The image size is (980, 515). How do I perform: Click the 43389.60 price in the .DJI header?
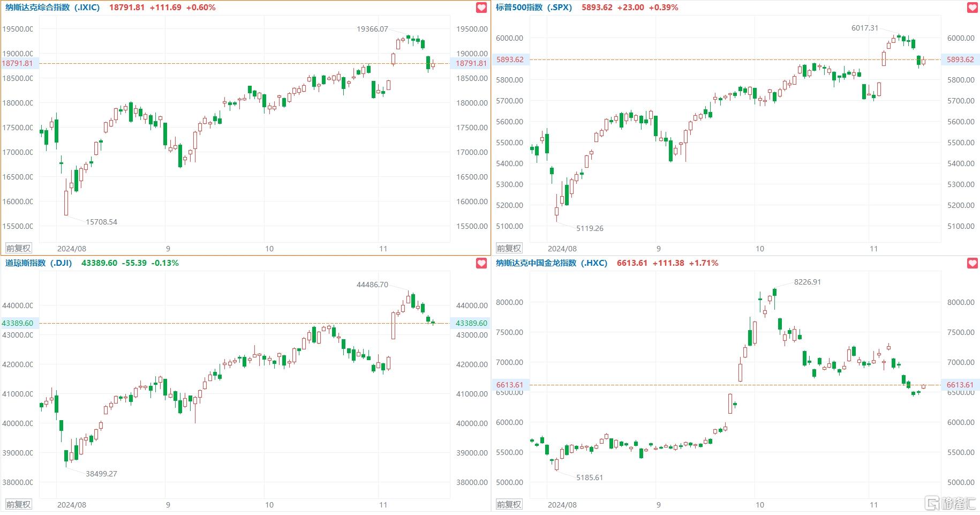tap(99, 263)
